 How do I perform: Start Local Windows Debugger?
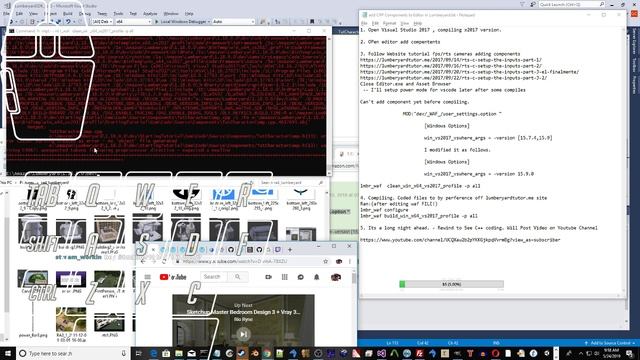(x=181, y=22)
